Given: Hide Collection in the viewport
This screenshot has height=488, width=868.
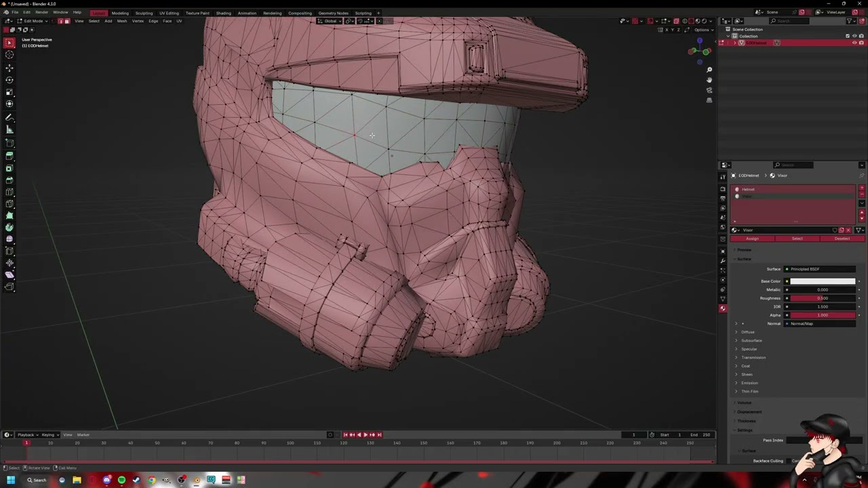Looking at the screenshot, I should [x=854, y=36].
